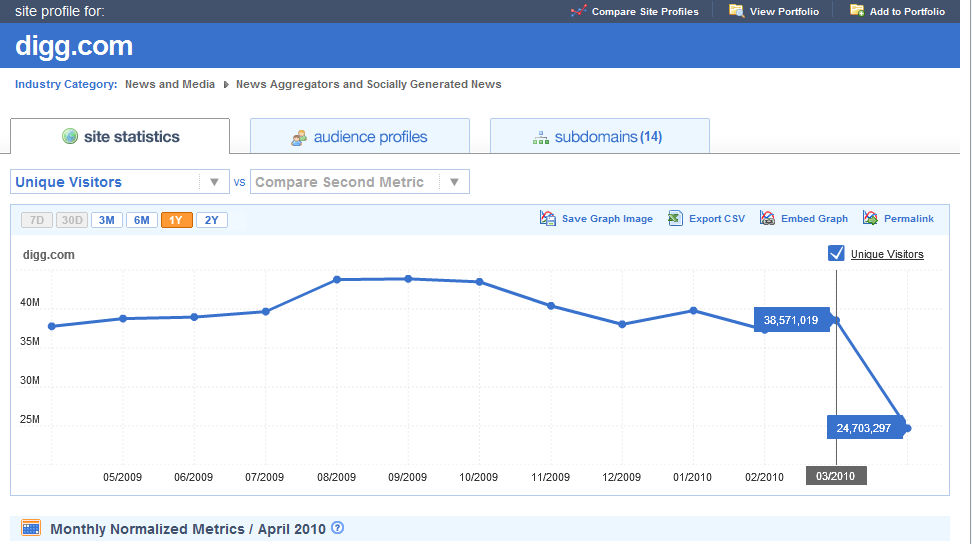Click the 09/2009 data point on graph
The width and height of the screenshot is (972, 544).
[x=408, y=279]
